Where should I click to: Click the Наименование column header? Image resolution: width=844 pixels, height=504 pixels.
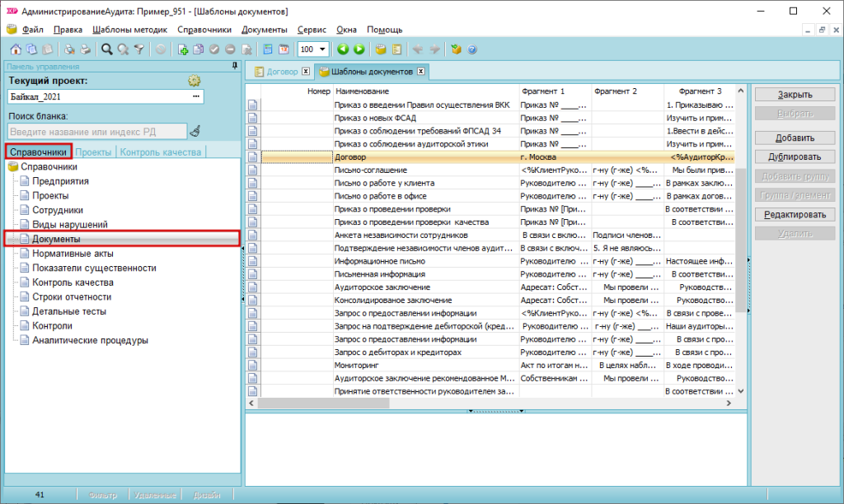pyautogui.click(x=426, y=91)
